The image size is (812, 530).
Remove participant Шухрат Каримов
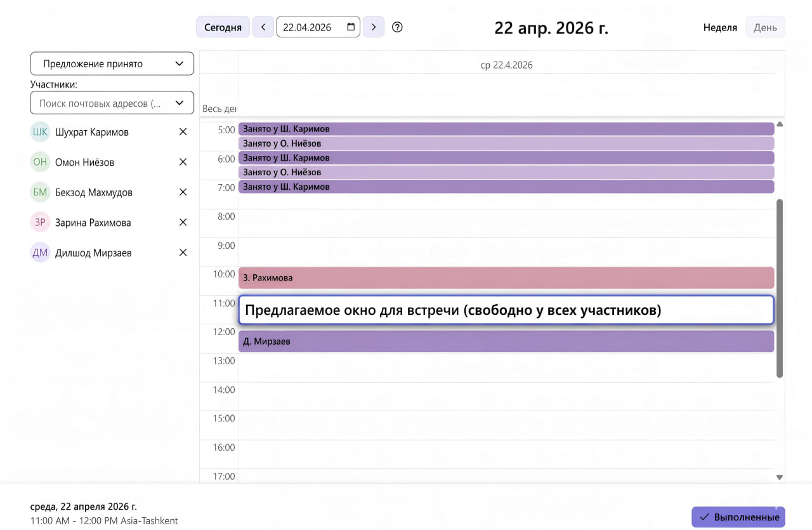click(x=183, y=132)
